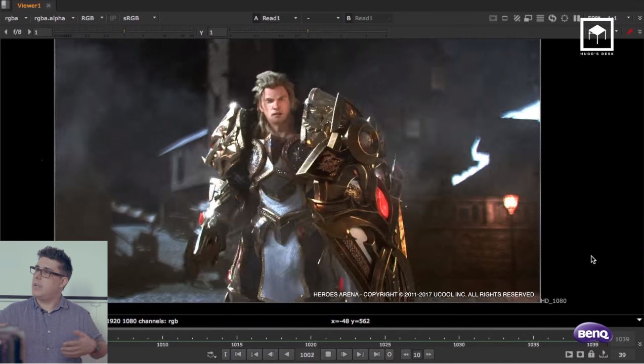Increase gain f-stop with right arrow
The height and width of the screenshot is (364, 644).
point(29,32)
